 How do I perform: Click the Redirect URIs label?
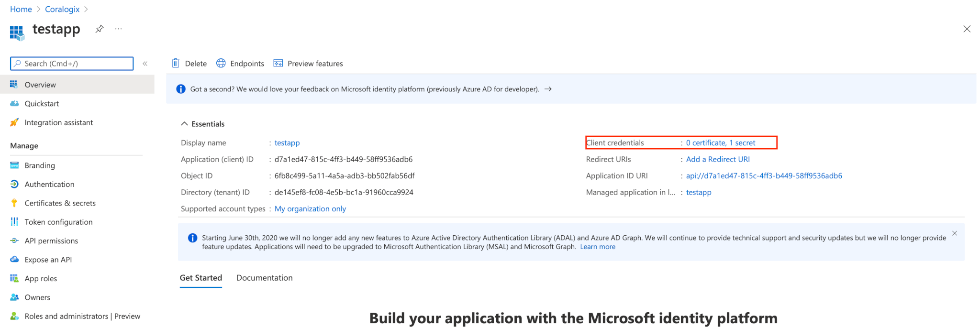pos(608,159)
